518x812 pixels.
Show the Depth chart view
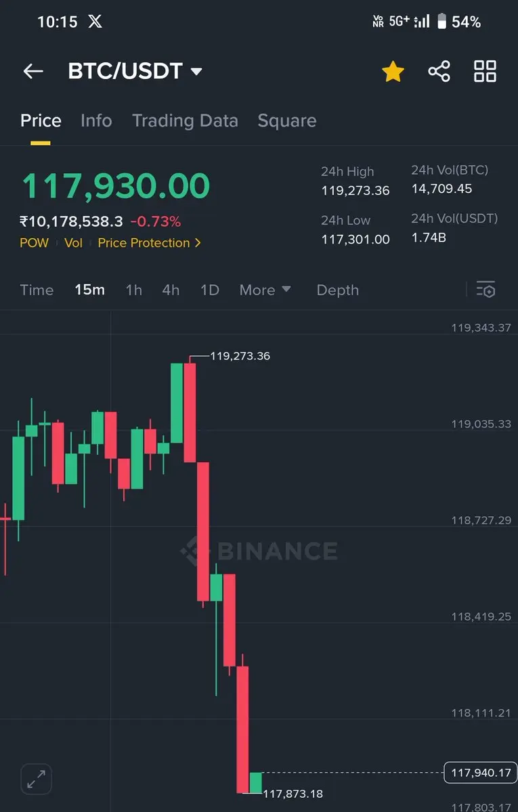(x=337, y=290)
